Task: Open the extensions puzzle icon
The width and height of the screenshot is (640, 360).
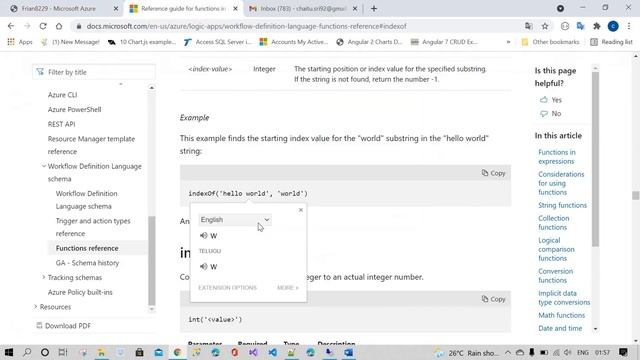Action: click(x=597, y=26)
